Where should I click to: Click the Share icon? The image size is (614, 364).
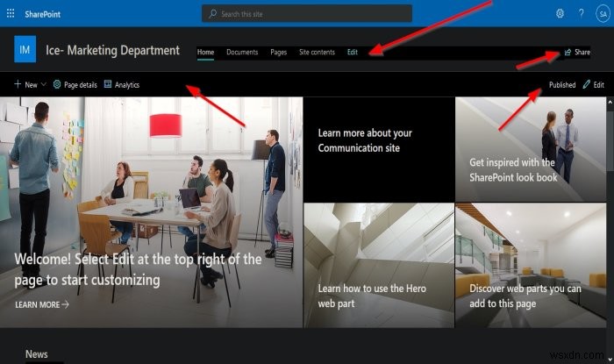coord(568,52)
